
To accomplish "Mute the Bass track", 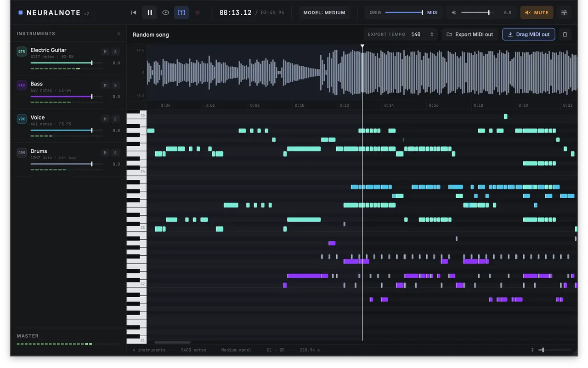I will [105, 85].
